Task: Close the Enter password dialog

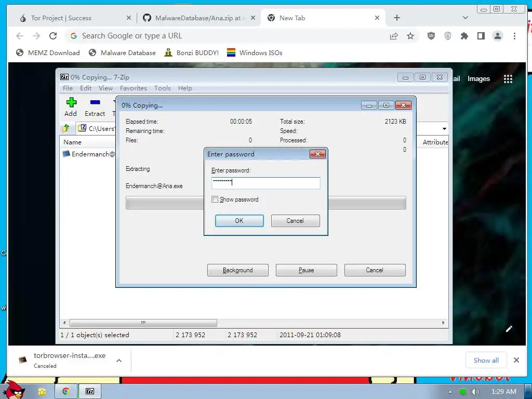Action: coord(317,154)
